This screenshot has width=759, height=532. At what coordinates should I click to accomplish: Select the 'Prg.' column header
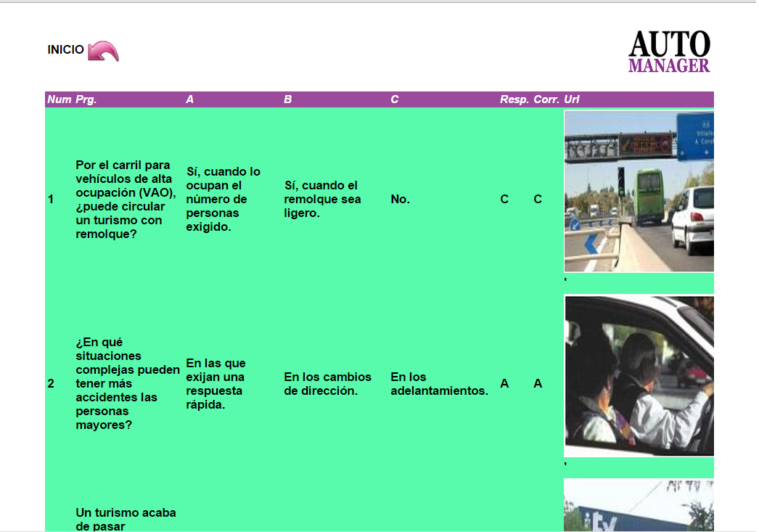86,99
